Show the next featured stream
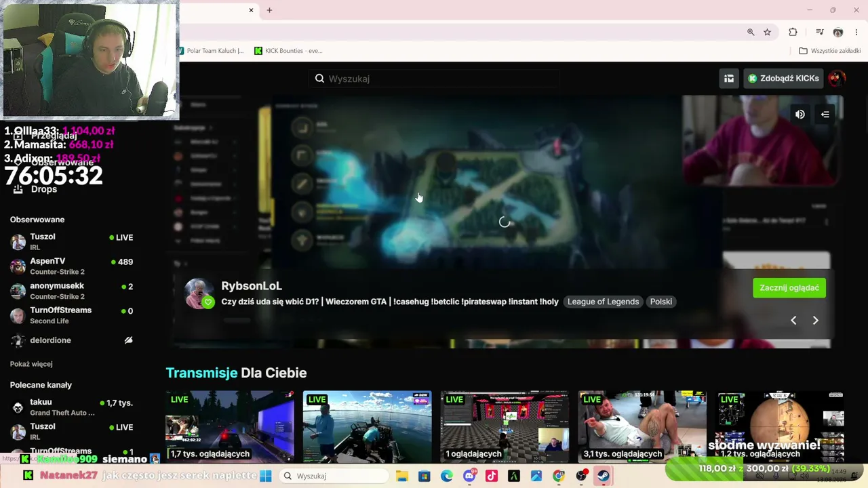The image size is (868, 488). (x=816, y=321)
